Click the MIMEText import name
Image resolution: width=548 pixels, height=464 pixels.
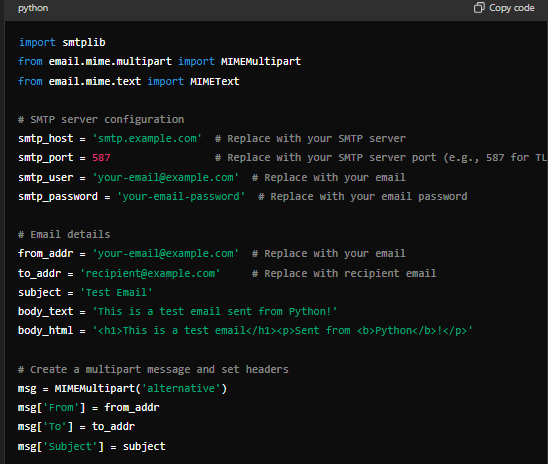click(215, 81)
